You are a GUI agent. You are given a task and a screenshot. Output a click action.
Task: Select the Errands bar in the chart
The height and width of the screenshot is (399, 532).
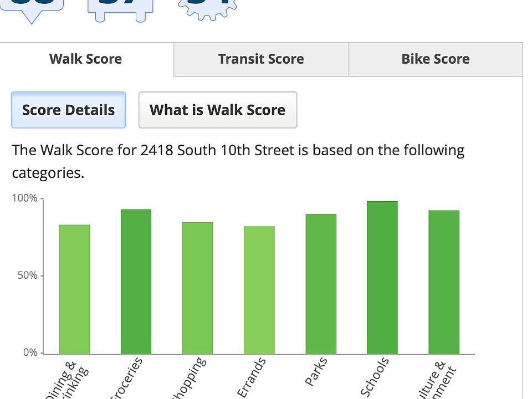259,290
